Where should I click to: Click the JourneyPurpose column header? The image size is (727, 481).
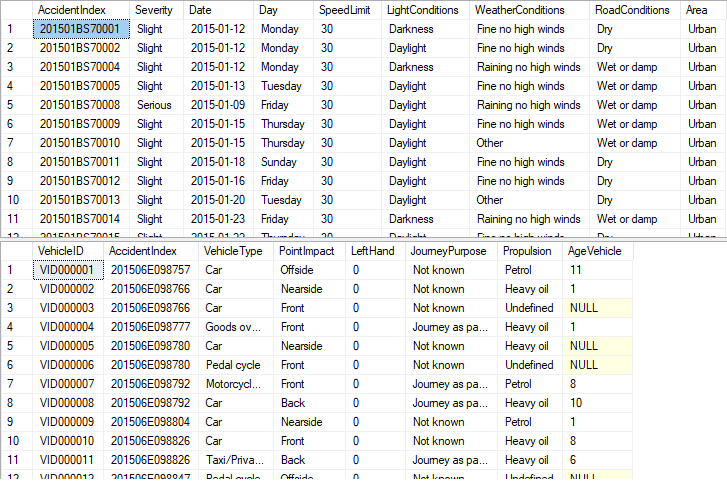pos(451,251)
